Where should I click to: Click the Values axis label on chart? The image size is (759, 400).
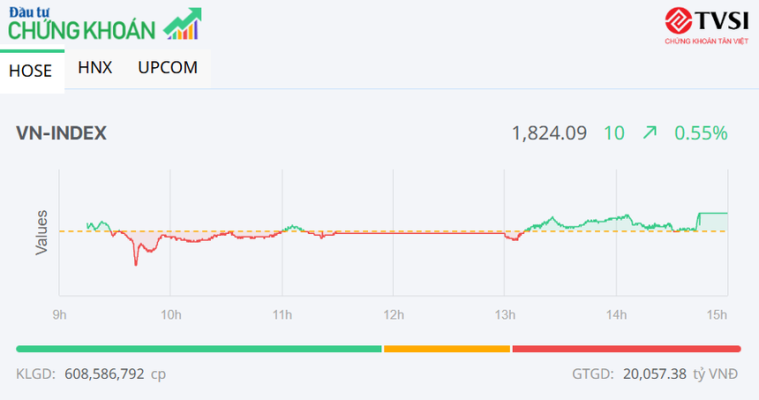click(42, 231)
